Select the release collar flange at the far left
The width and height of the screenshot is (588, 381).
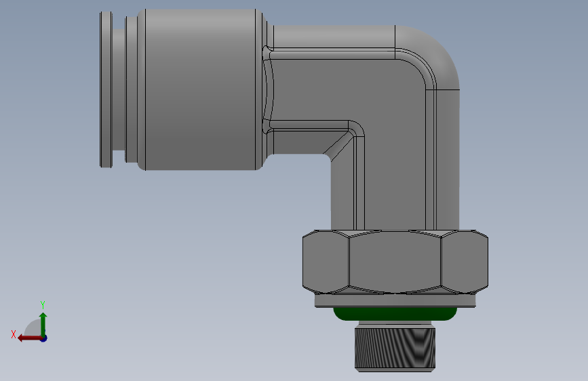[x=106, y=89]
